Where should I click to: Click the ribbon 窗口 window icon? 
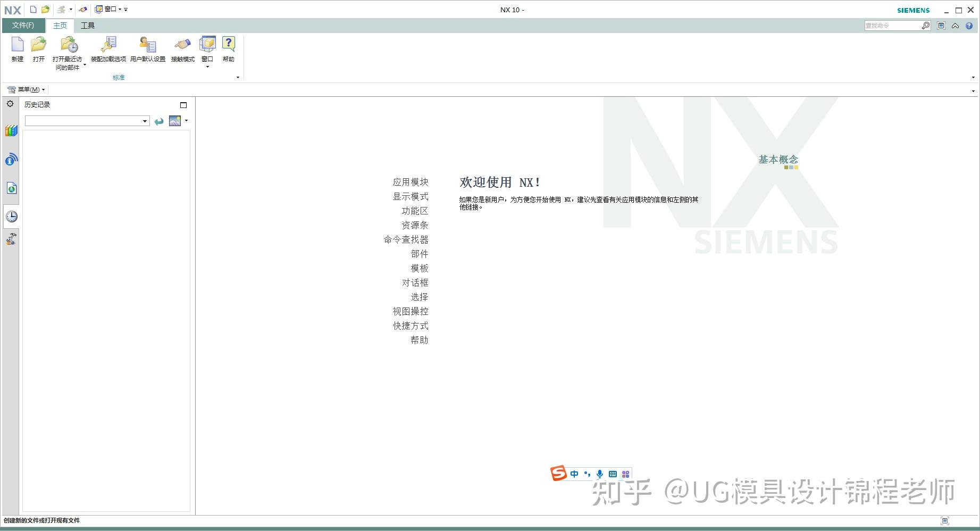207,45
